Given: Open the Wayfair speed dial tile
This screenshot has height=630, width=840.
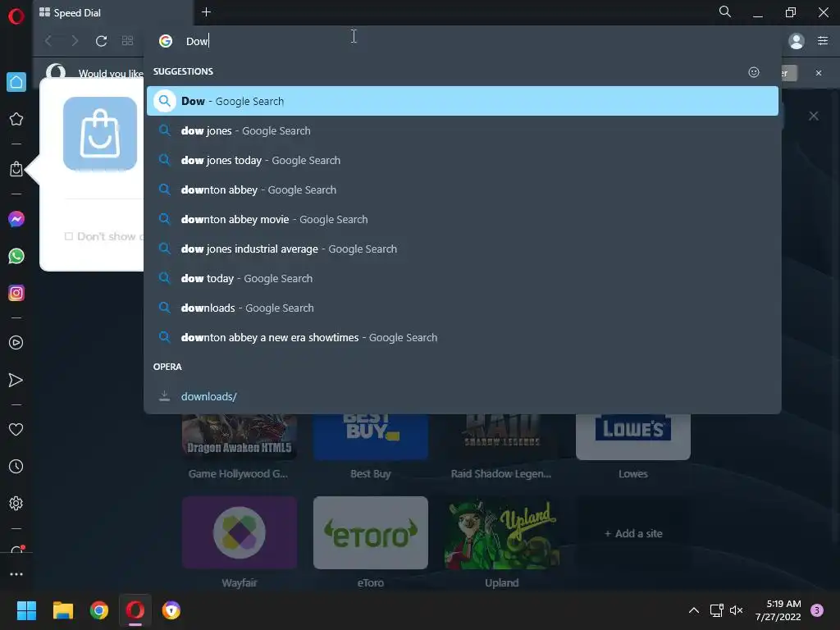Looking at the screenshot, I should (239, 532).
